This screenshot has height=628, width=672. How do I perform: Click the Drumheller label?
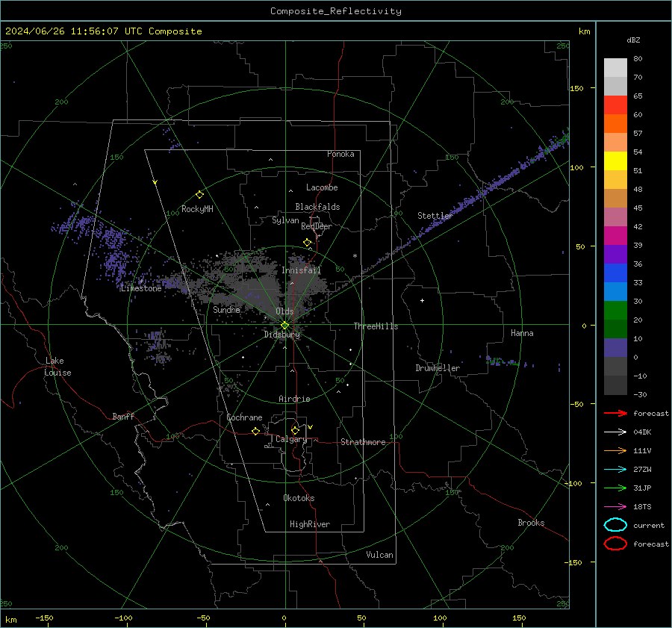[x=438, y=368]
